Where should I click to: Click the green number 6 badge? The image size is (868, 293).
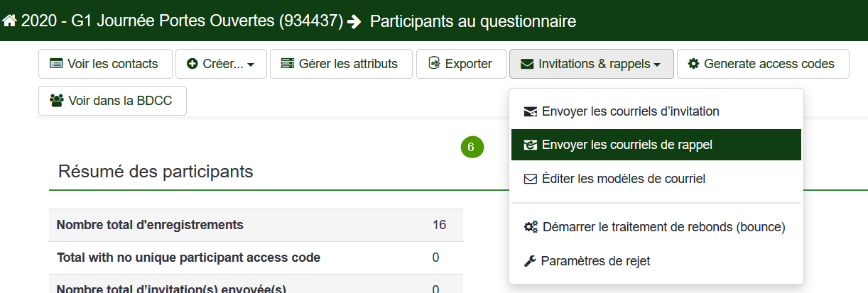click(x=472, y=148)
